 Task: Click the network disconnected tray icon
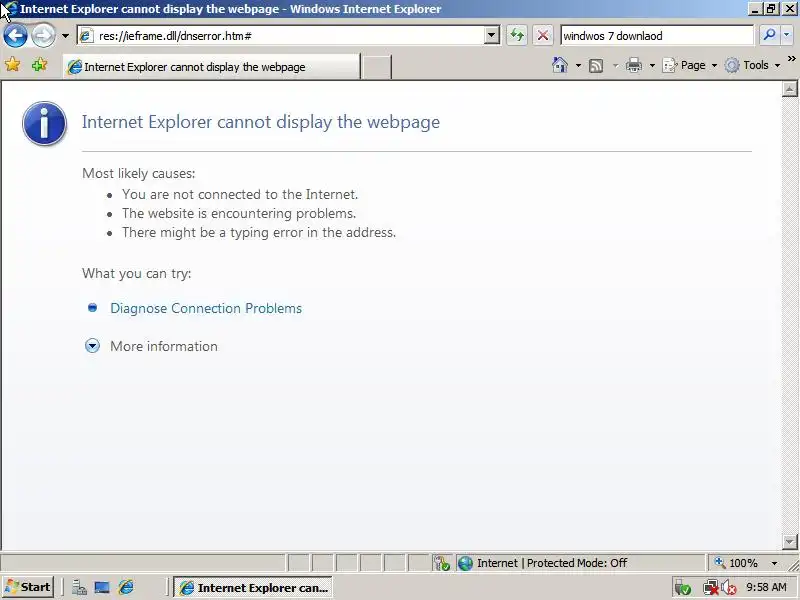pyautogui.click(x=710, y=588)
